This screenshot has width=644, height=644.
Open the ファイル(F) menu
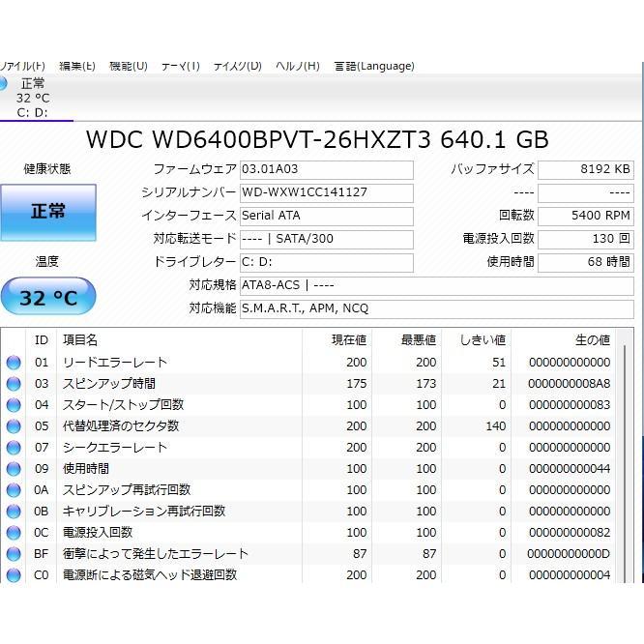coord(22,66)
